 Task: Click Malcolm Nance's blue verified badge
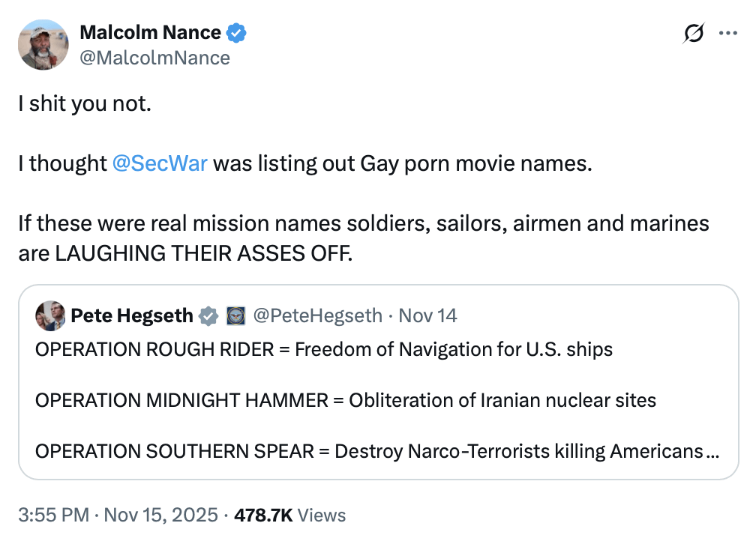point(238,33)
